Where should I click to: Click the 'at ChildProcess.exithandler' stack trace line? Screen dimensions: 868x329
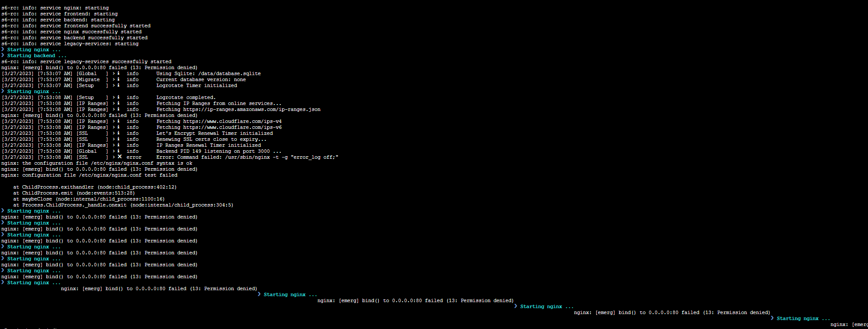95,187
